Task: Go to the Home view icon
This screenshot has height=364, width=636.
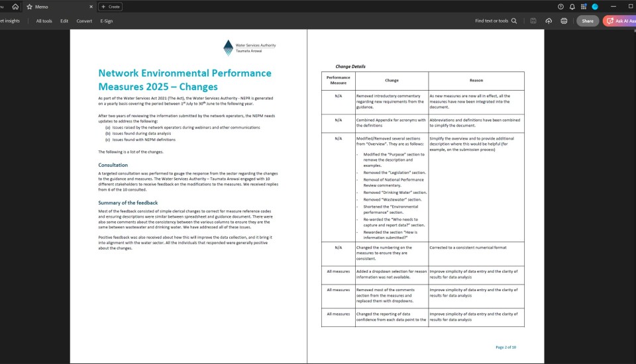Action: pos(15,7)
